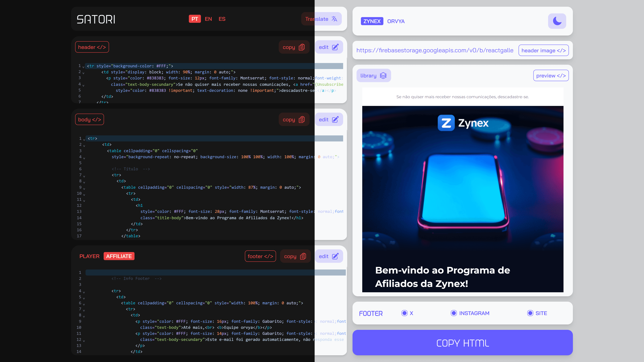Click the body </> button

pos(90,120)
